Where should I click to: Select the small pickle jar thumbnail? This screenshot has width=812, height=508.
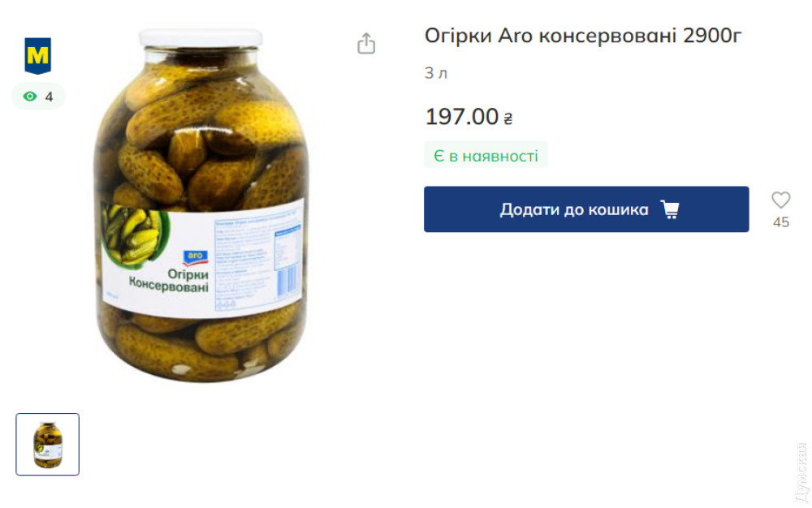coord(48,445)
